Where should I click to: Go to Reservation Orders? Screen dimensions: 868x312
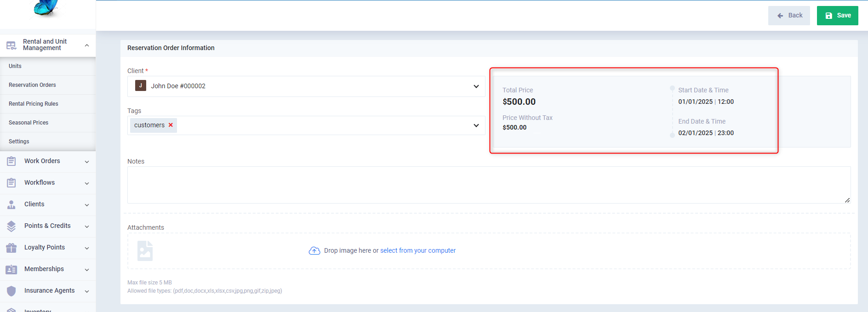click(48, 85)
